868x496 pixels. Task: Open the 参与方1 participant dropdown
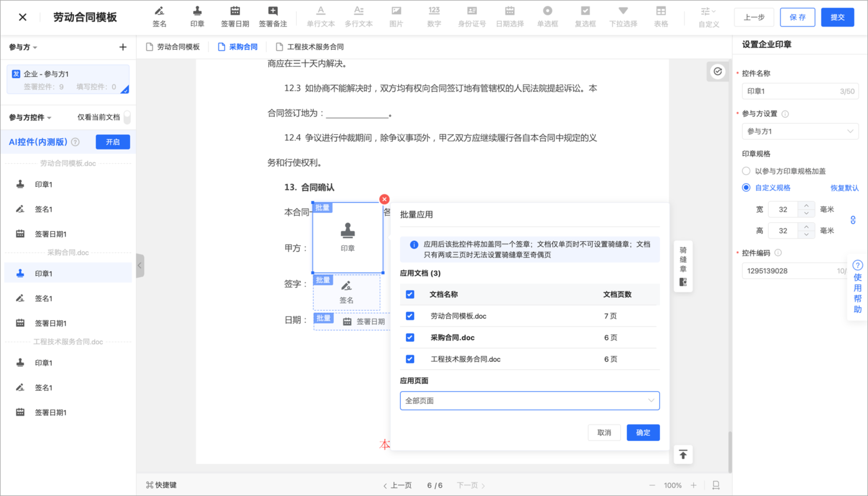click(x=800, y=132)
